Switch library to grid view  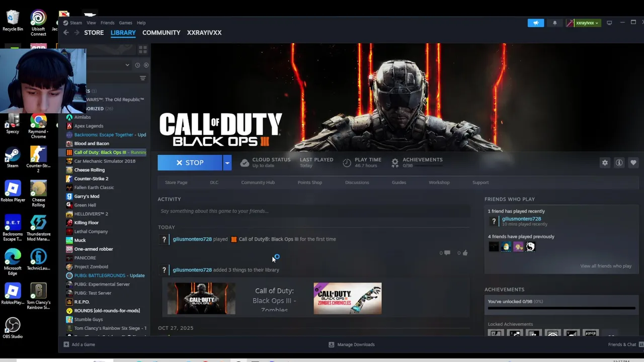click(x=143, y=50)
